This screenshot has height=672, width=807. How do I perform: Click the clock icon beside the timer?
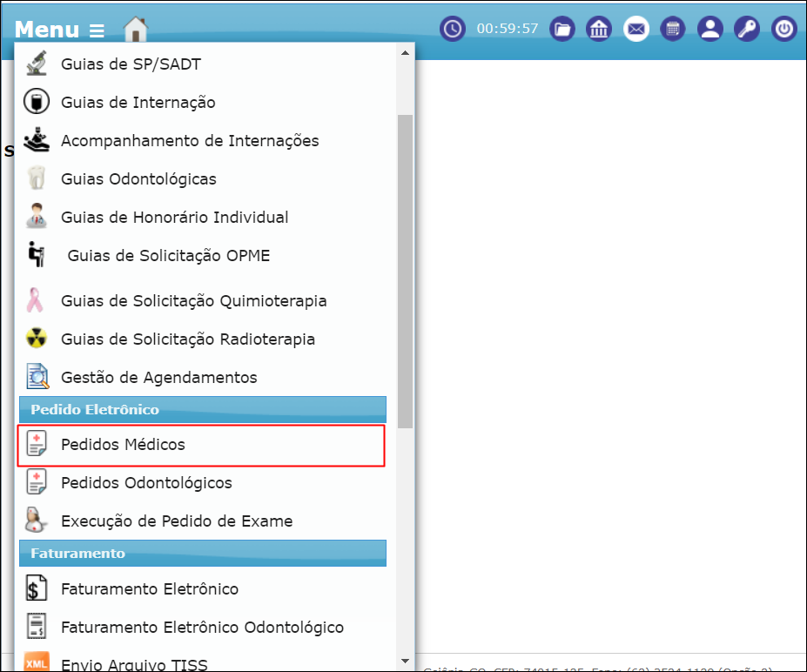[x=452, y=29]
